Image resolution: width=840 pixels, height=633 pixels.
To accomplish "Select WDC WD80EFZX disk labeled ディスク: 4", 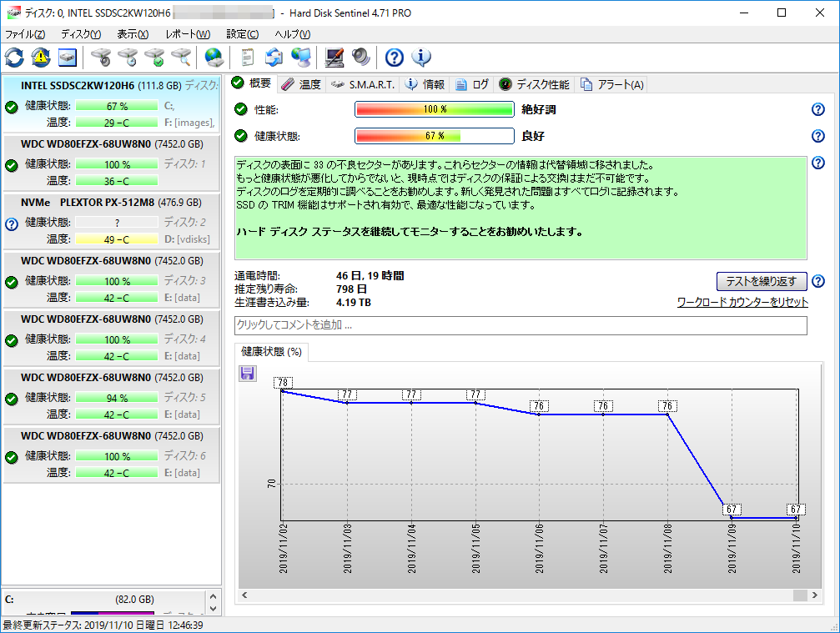I will point(111,339).
